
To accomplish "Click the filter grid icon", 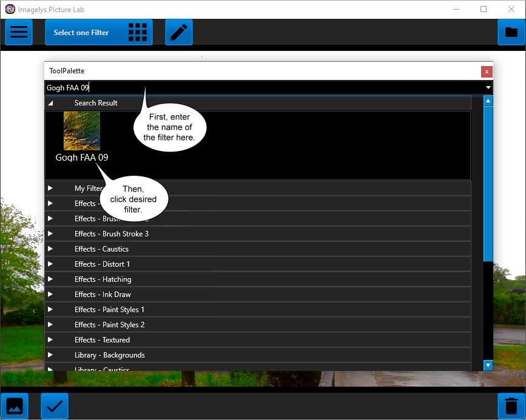I will tap(138, 32).
